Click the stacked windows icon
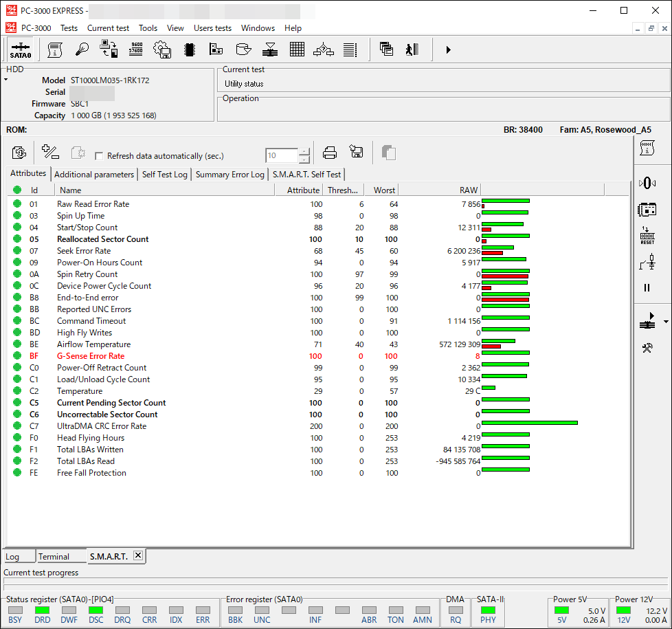This screenshot has height=629, width=672. pyautogui.click(x=386, y=49)
